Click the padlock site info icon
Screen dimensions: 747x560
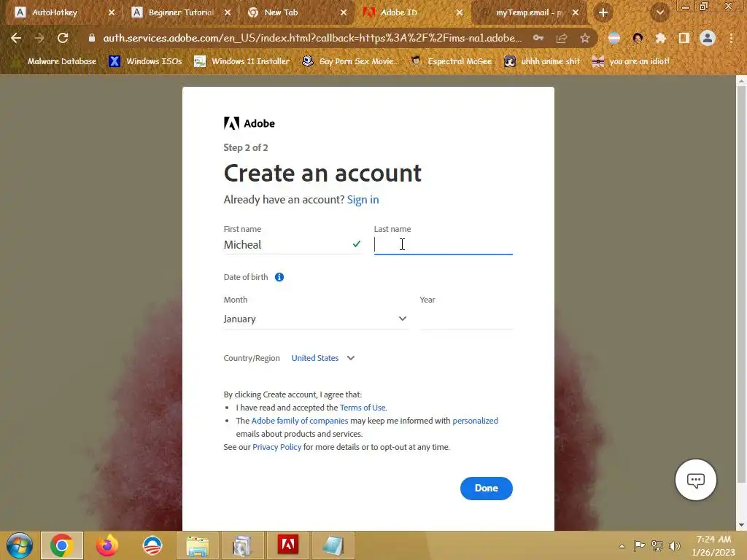click(92, 38)
